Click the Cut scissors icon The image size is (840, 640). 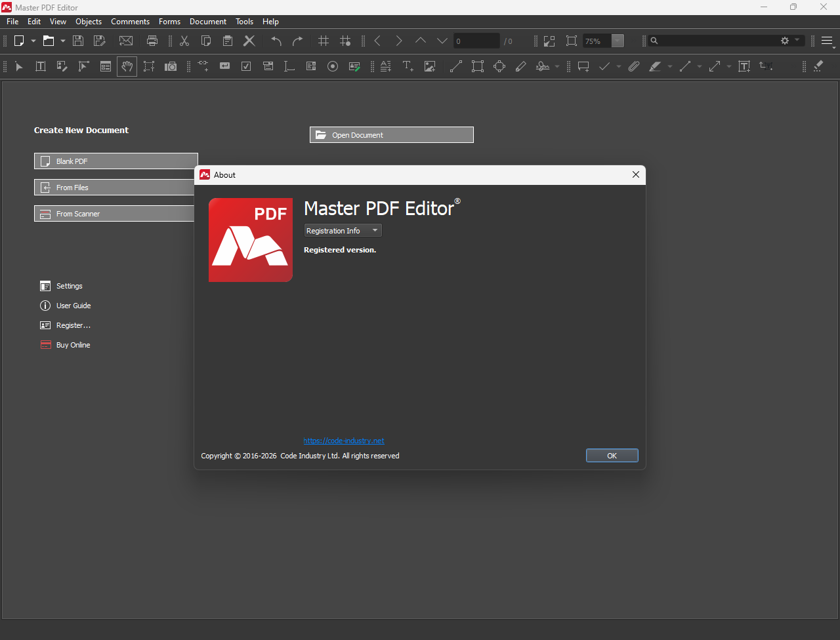(184, 41)
